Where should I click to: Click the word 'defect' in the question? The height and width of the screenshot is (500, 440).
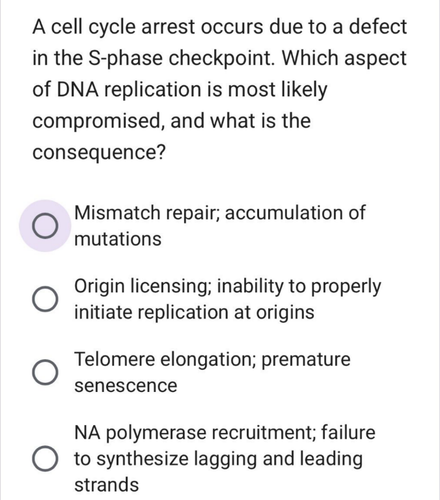tap(378, 27)
